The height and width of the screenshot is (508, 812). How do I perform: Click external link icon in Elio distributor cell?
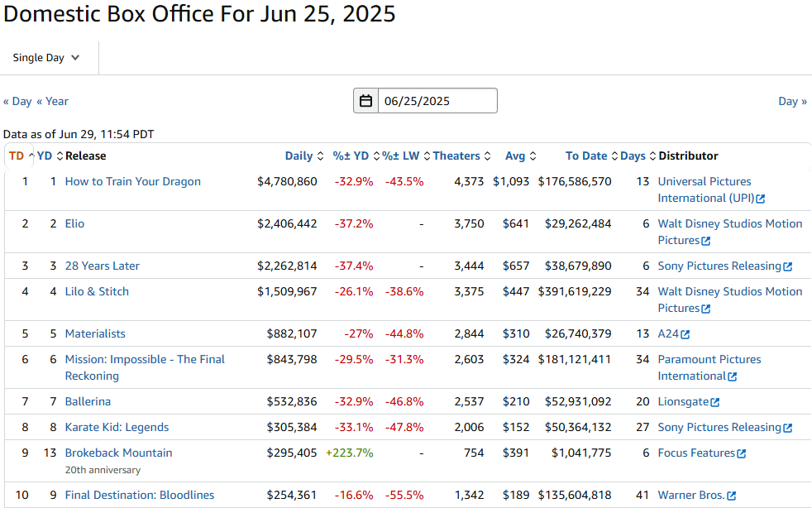tap(706, 241)
